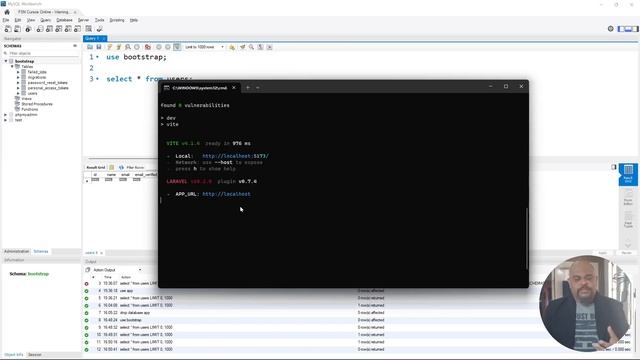This screenshot has width=640, height=360.
Task: Switch to the Schemas tab in Navigator
Action: point(41,251)
